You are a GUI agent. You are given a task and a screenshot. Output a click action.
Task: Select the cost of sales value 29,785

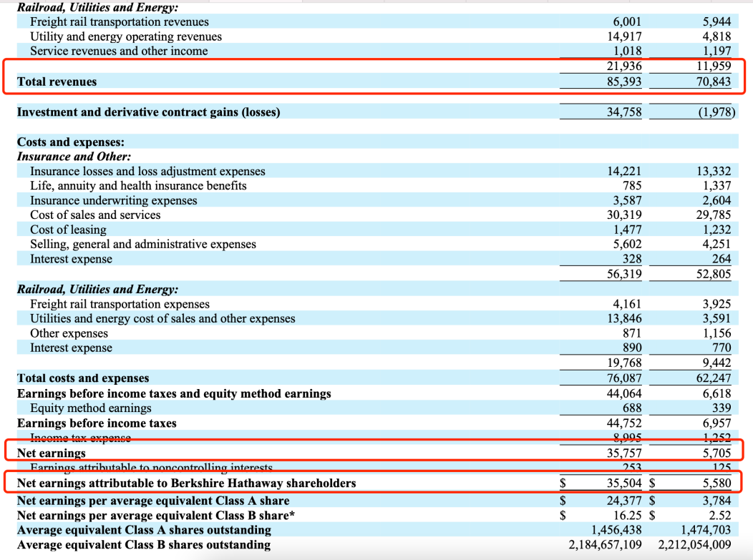tap(714, 215)
